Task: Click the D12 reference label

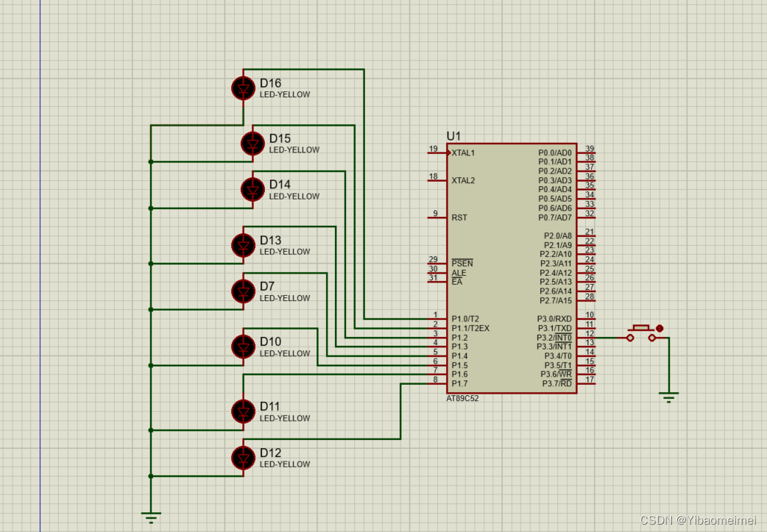Action: (270, 453)
